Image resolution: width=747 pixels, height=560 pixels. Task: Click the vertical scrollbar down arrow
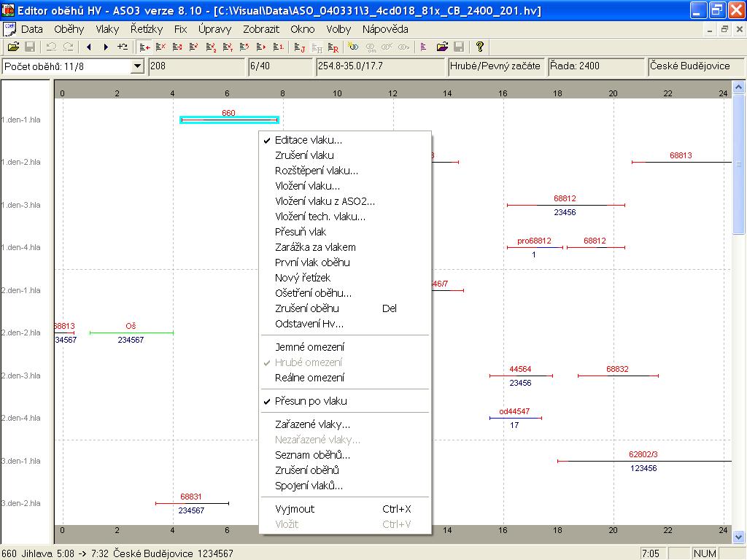click(x=739, y=537)
